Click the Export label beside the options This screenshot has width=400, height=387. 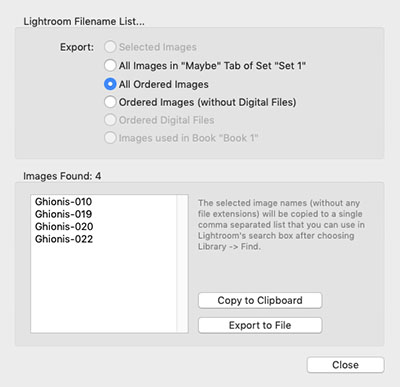[x=77, y=47]
